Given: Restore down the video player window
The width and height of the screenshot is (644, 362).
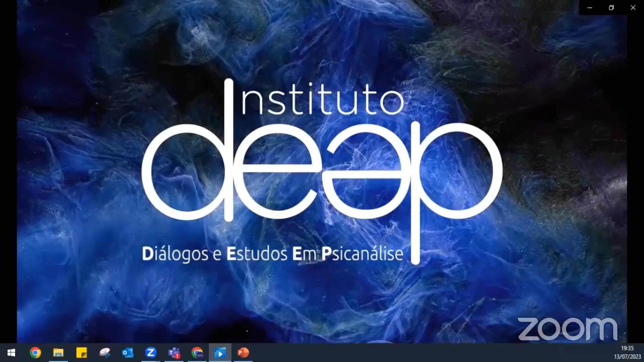Looking at the screenshot, I should [x=611, y=8].
